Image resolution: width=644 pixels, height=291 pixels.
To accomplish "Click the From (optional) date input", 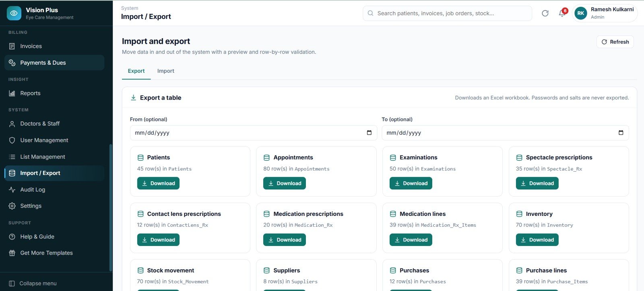I will tap(254, 133).
